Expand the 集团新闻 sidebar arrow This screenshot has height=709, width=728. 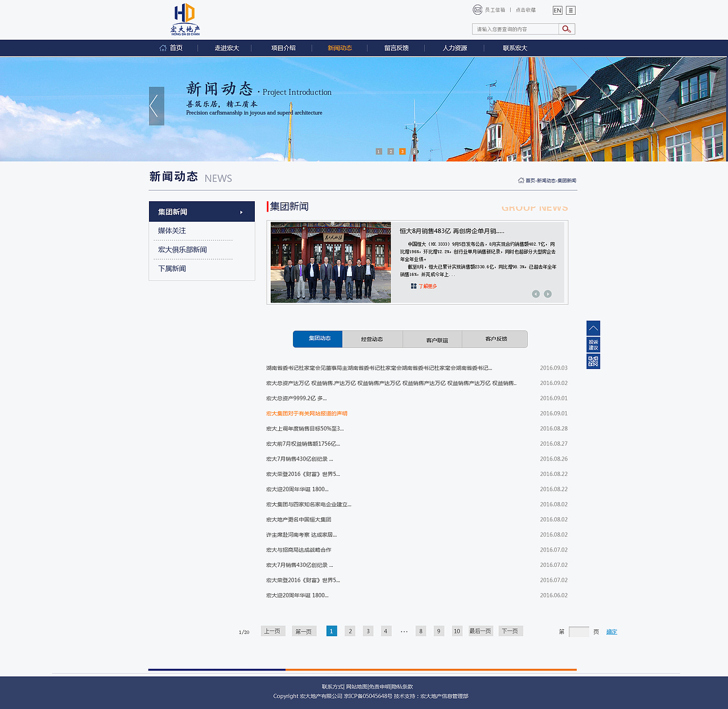point(241,212)
